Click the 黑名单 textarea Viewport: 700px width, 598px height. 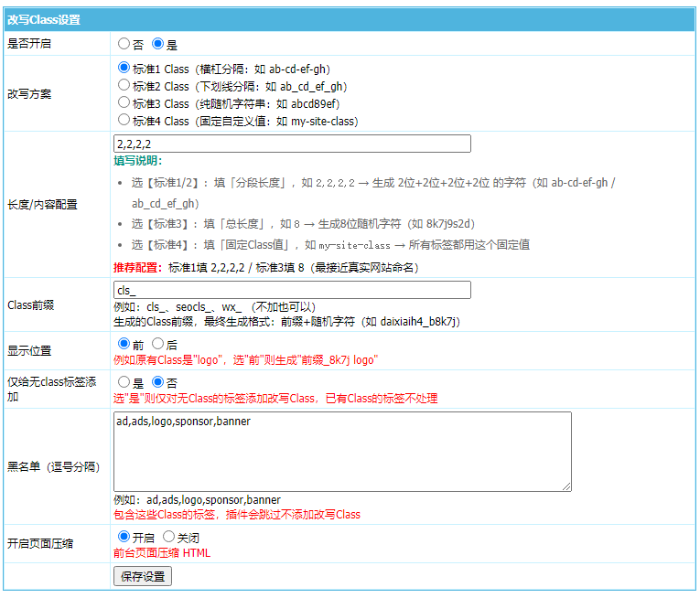click(x=342, y=452)
